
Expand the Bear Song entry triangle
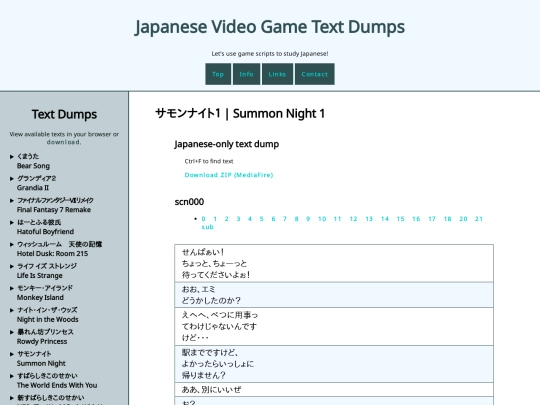(x=12, y=157)
